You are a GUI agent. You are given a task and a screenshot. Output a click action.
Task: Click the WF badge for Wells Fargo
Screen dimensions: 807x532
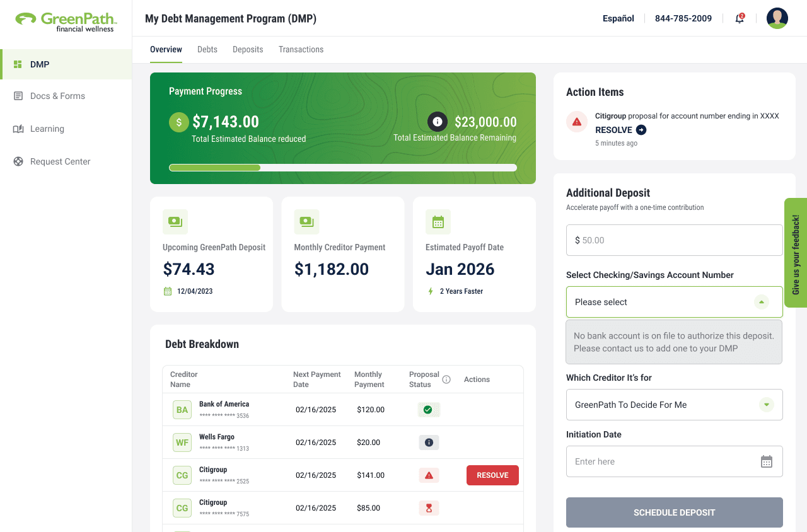click(182, 442)
